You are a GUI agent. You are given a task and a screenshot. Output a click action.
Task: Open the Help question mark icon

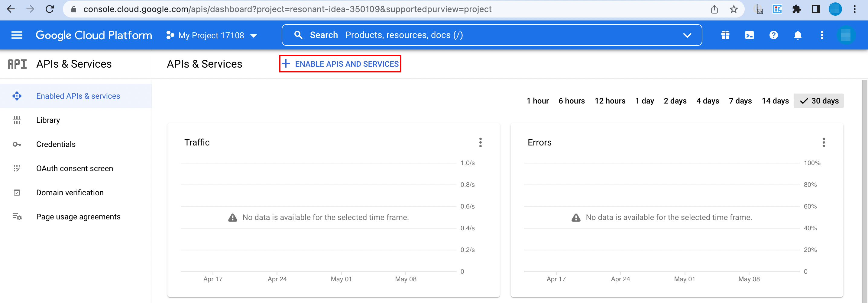click(774, 35)
